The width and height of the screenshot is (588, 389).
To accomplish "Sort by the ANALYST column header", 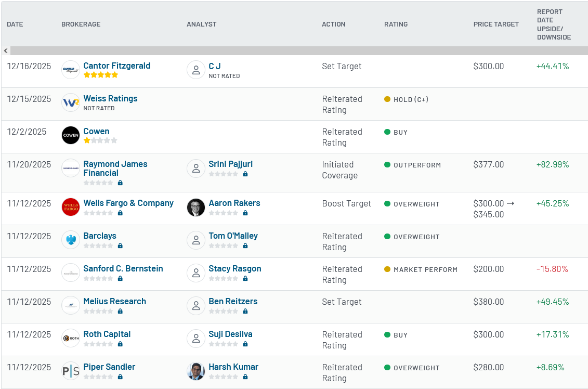I will 201,24.
